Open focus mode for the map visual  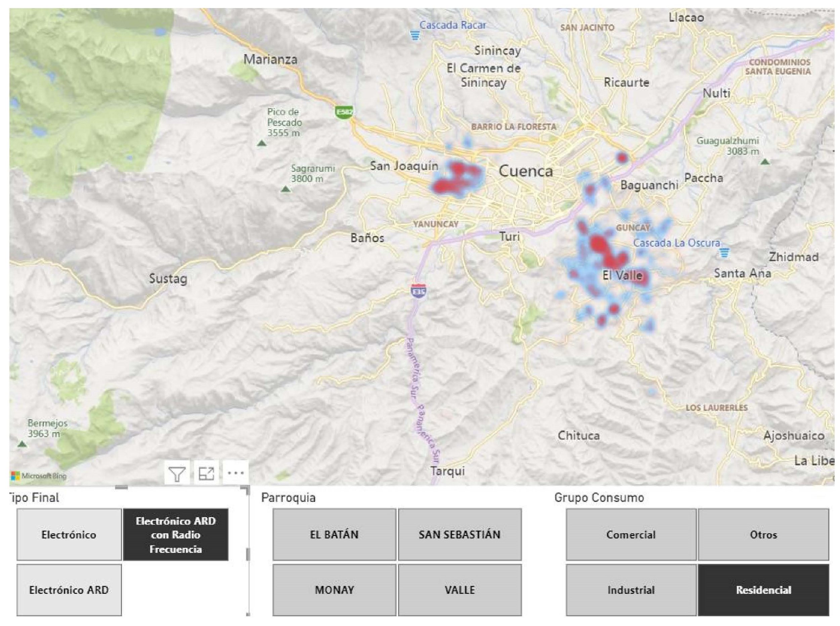click(x=207, y=474)
